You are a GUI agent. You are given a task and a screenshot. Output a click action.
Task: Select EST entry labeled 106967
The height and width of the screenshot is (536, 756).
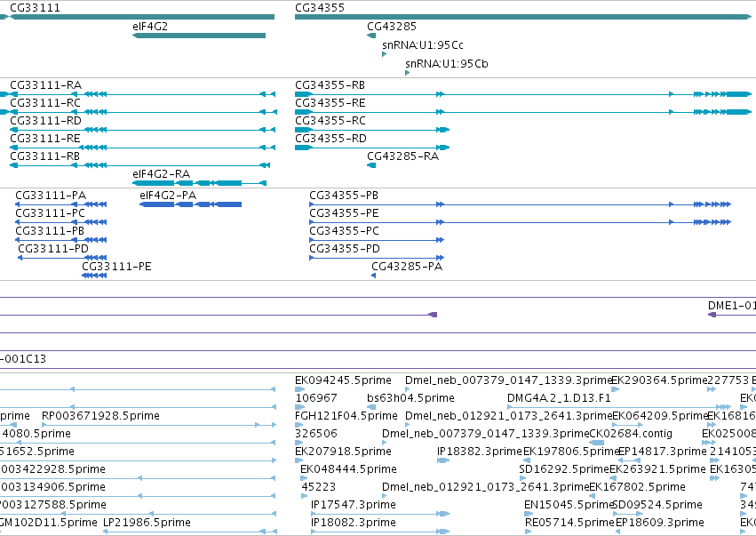coord(316,398)
